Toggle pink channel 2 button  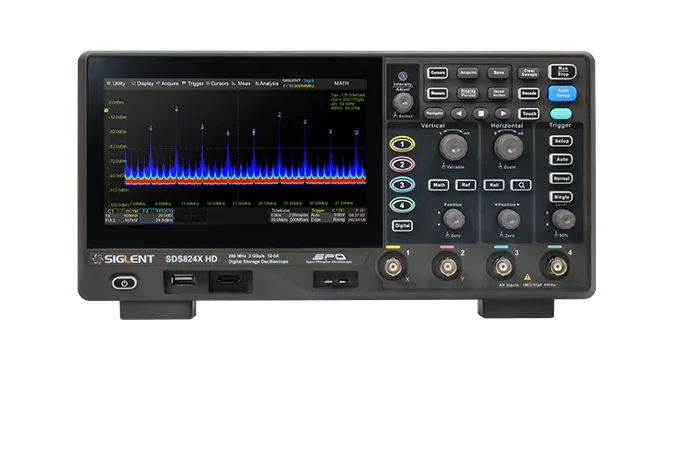pos(402,164)
